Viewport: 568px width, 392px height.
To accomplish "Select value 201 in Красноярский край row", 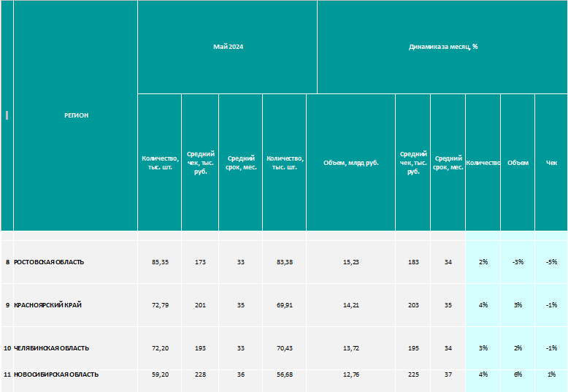I will [200, 305].
